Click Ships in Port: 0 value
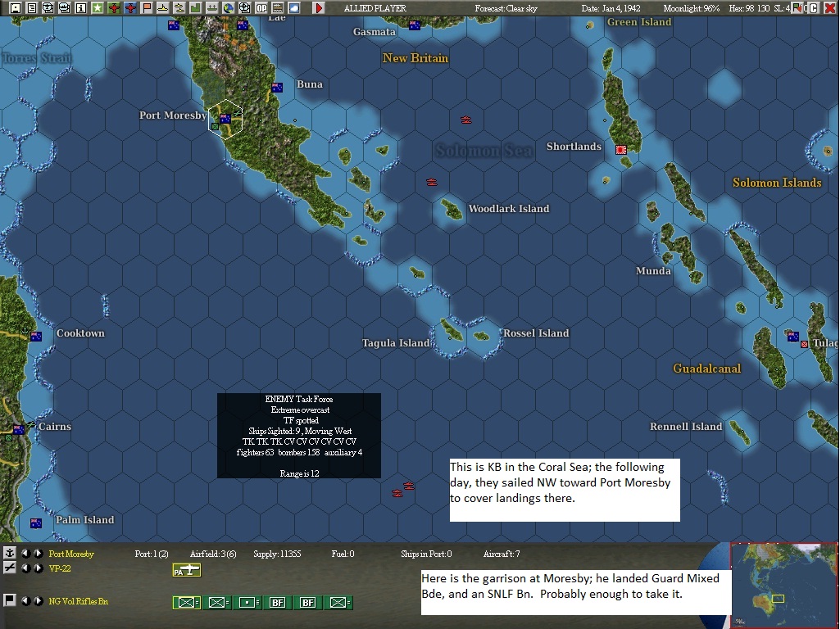The width and height of the screenshot is (840, 629). 426,554
